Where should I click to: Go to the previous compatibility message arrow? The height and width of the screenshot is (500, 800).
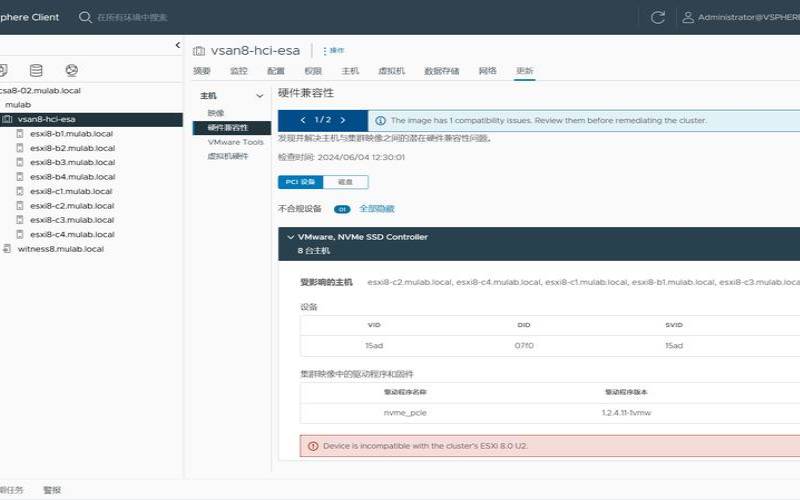pos(303,120)
